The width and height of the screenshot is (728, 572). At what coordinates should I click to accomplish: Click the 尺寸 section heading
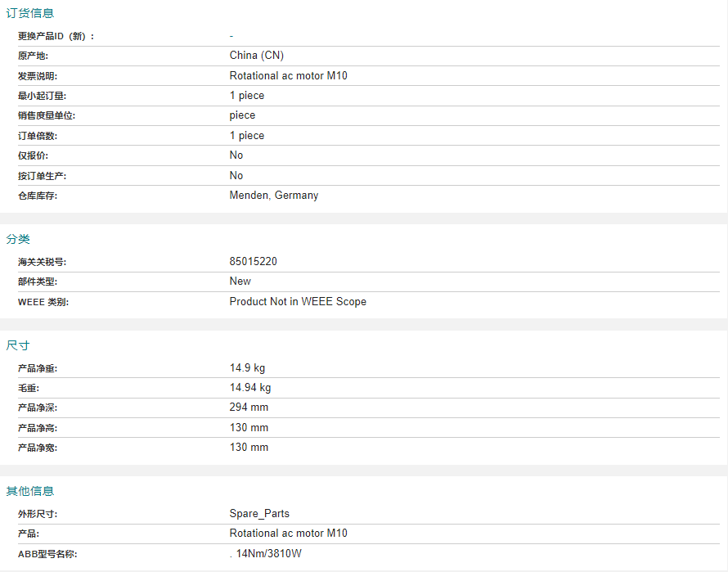click(18, 345)
